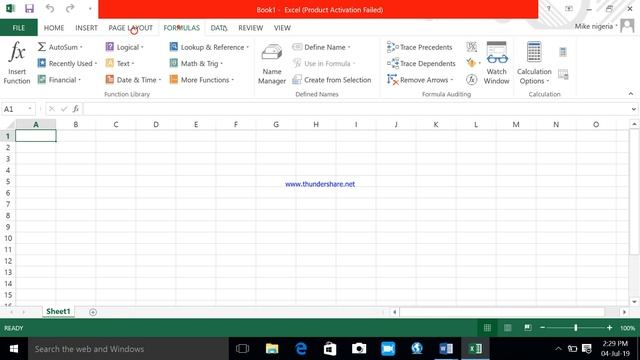Redo the last undone action

[x=70, y=9]
